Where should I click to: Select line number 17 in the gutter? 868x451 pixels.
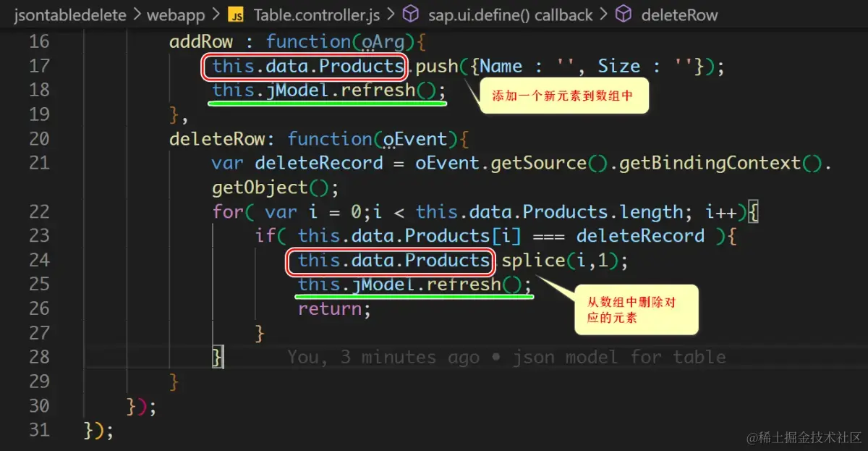point(39,66)
